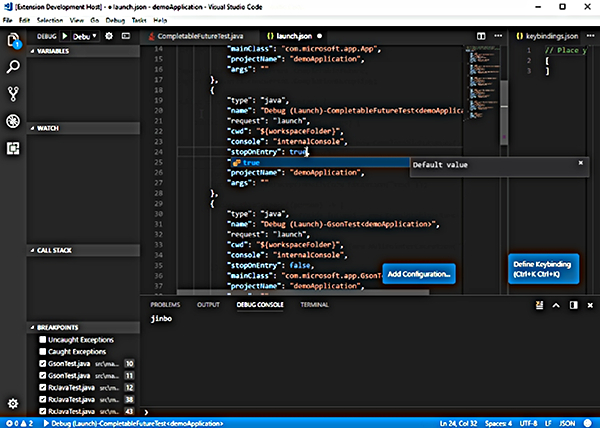Open more actions for launch.json editor group
This screenshot has width=600, height=428.
click(498, 36)
